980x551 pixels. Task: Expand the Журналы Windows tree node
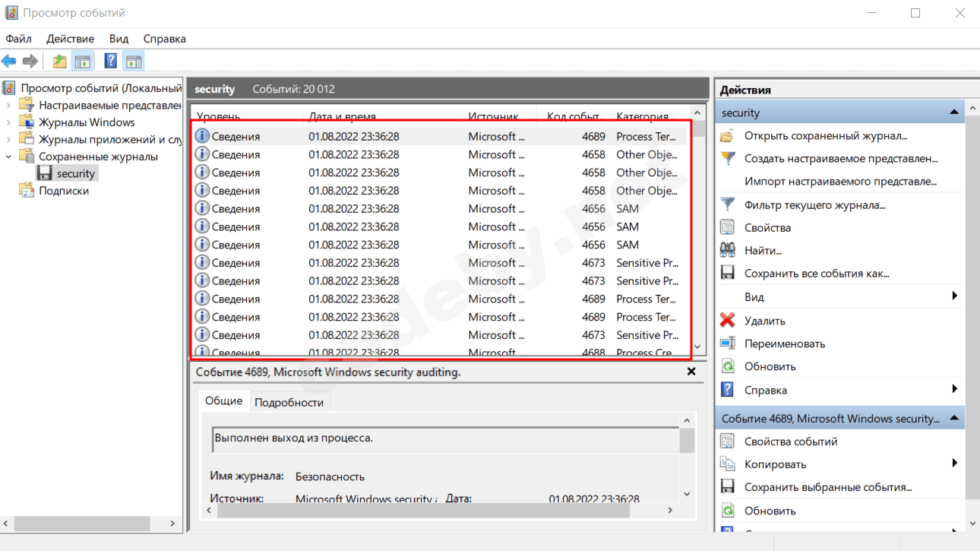click(x=9, y=122)
